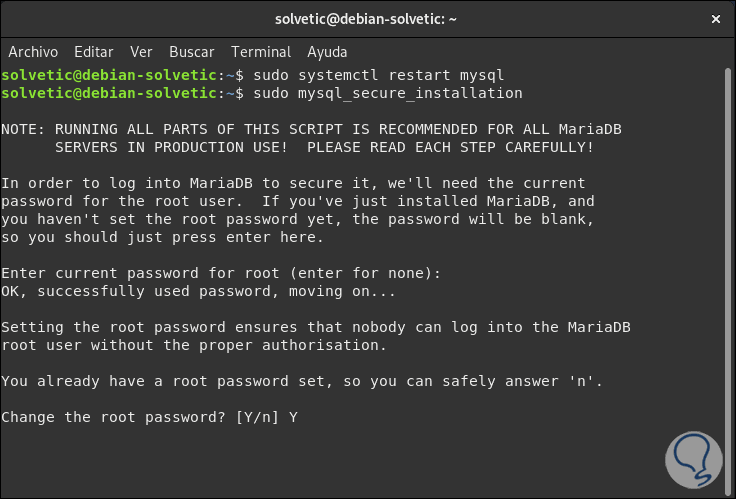Click the 'Change the root password?' prompt line
736x499 pixels.
coord(149,417)
